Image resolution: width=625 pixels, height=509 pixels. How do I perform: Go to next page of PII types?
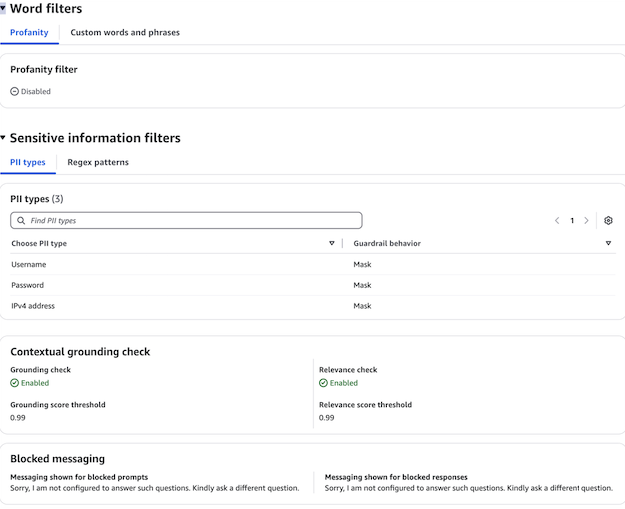tap(586, 220)
